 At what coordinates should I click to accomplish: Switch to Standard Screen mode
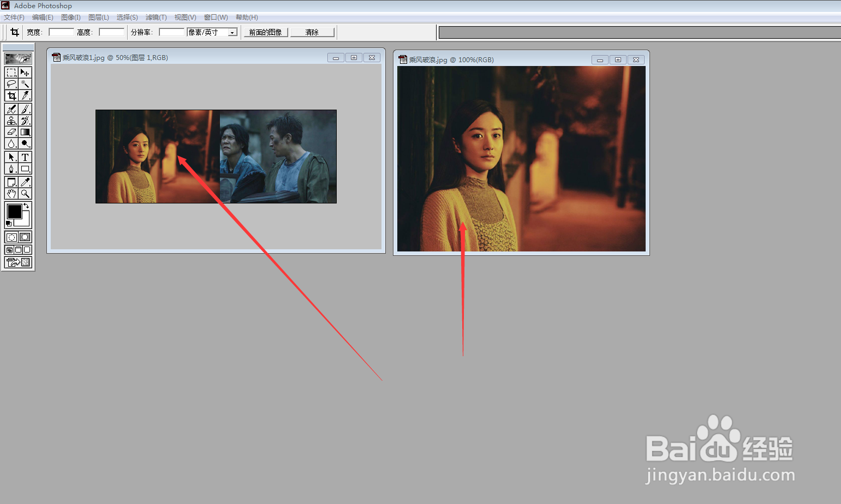pos(9,250)
